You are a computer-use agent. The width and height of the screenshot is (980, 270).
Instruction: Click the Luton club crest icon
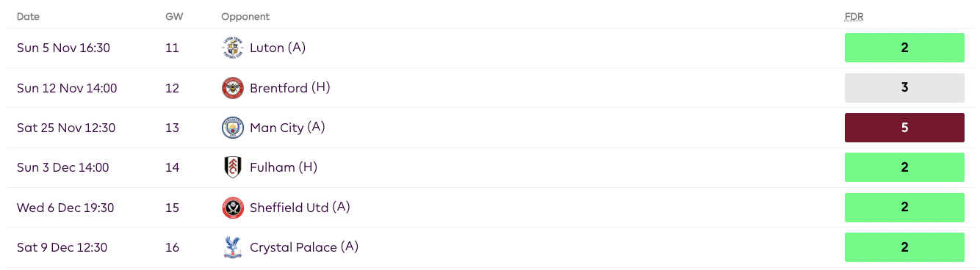[x=232, y=48]
